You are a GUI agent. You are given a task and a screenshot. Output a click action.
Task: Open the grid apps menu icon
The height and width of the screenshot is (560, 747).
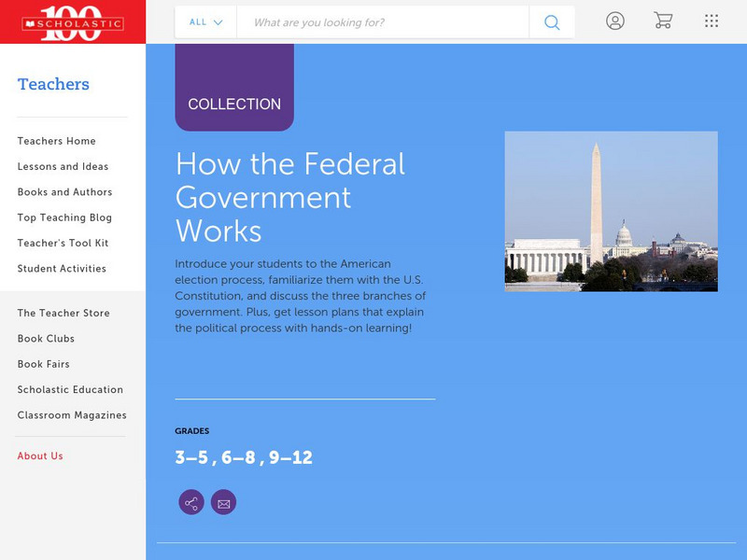(710, 21)
